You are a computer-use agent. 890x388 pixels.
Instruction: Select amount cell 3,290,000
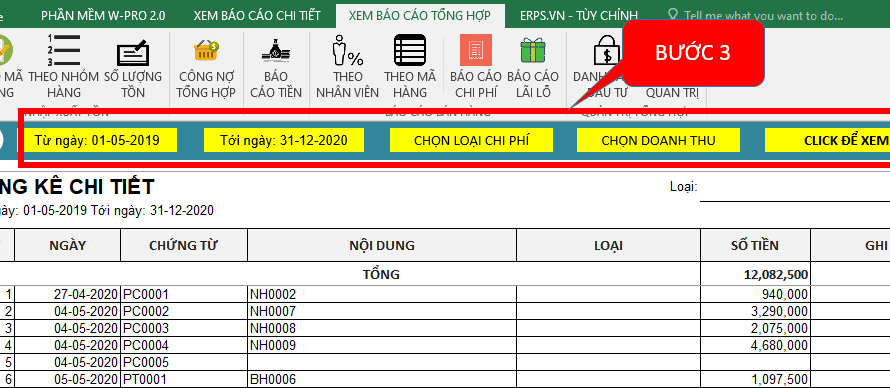click(x=755, y=311)
